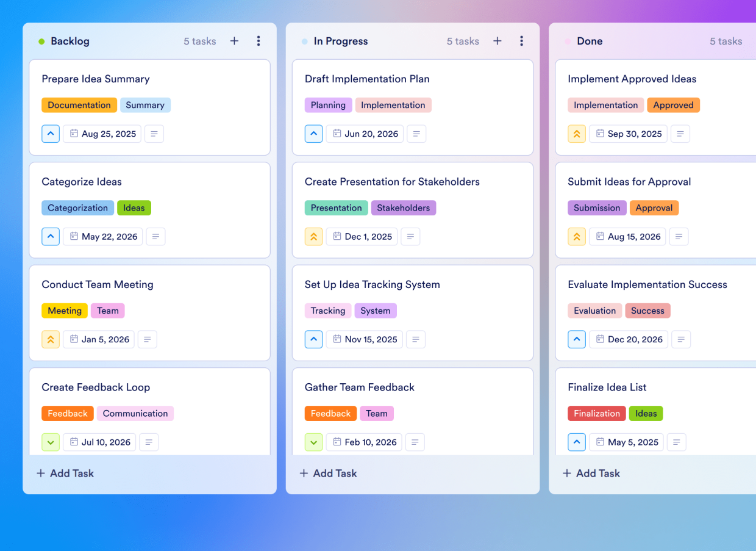
Task: Click the plus icon in the Backlog header
Action: click(x=234, y=41)
